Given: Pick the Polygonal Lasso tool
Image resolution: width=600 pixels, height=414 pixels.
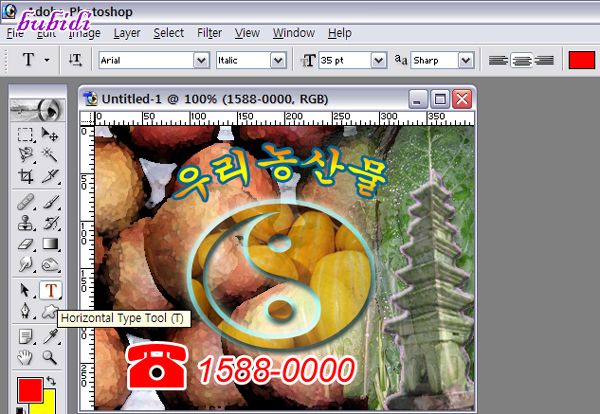Looking at the screenshot, I should (x=25, y=155).
